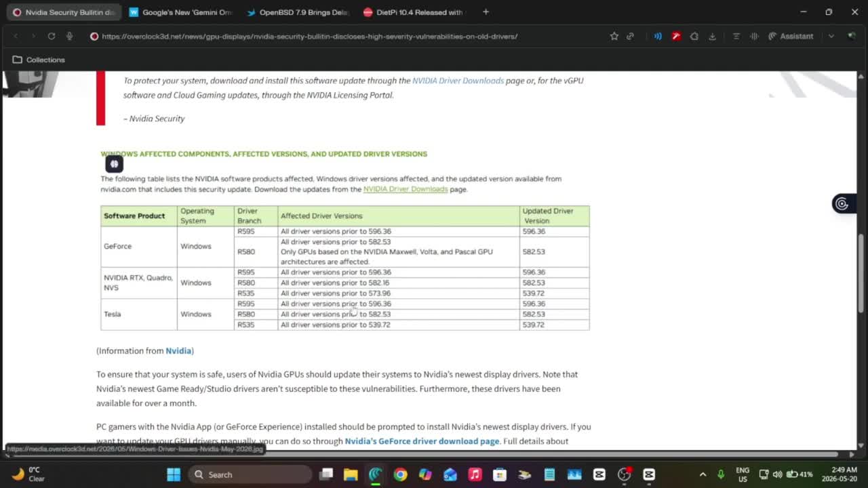Click the microphone voice search icon
868x488 pixels.
click(x=69, y=36)
